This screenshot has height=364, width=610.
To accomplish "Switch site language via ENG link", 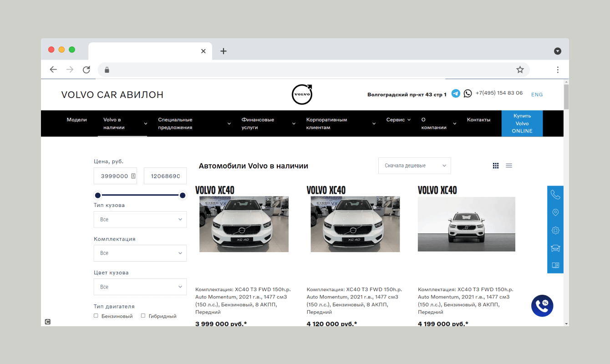I will pyautogui.click(x=537, y=95).
